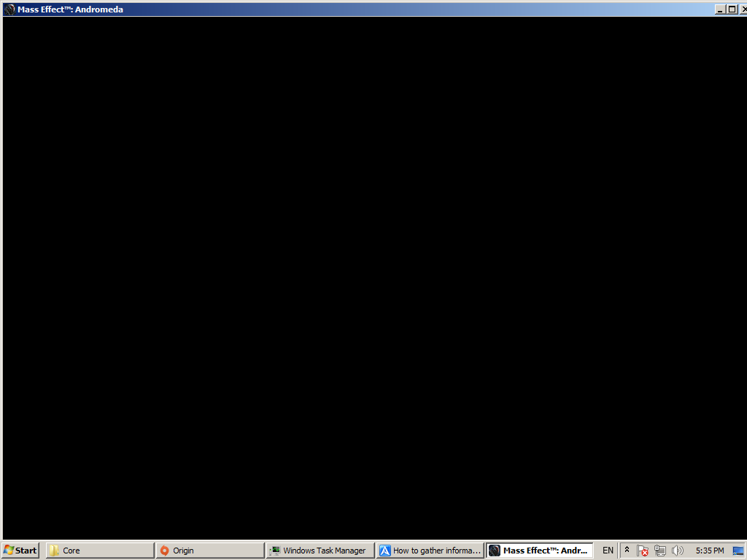Switch to 'How to gather informa...' window

click(430, 551)
